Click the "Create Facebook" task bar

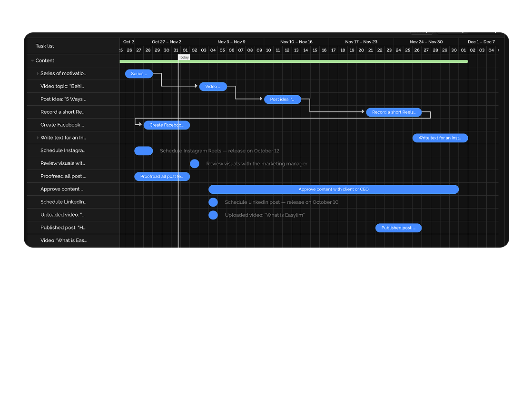(166, 125)
